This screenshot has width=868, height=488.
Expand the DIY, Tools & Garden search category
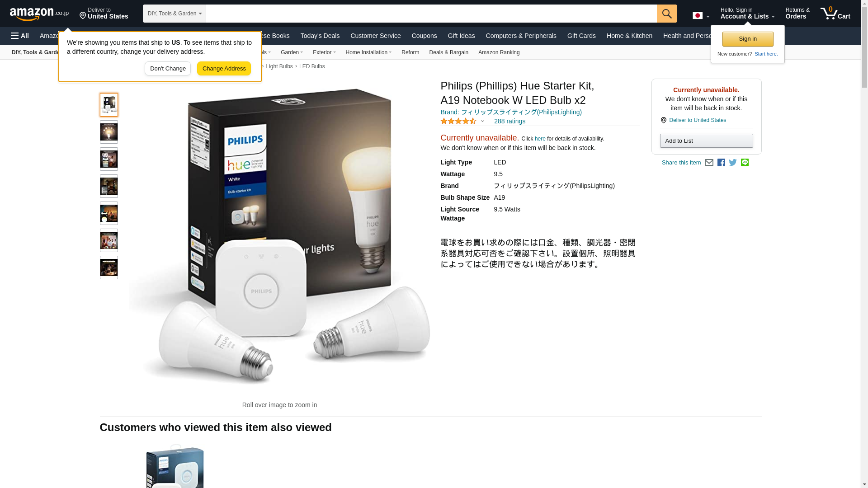point(175,14)
